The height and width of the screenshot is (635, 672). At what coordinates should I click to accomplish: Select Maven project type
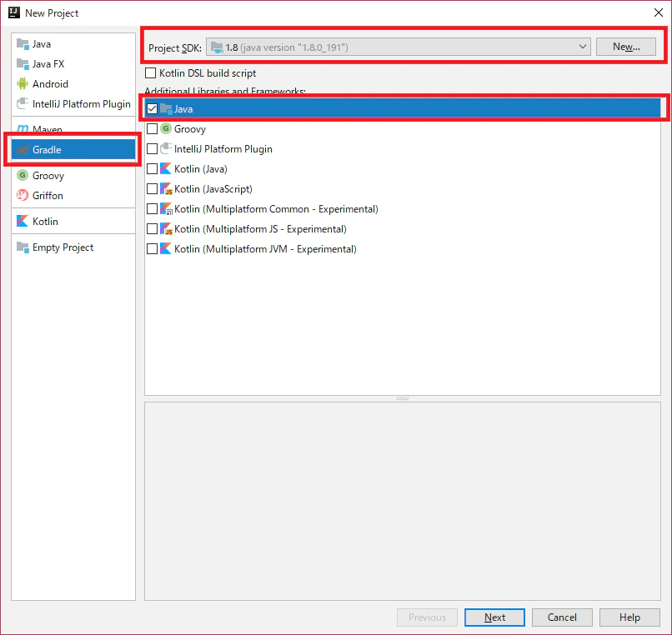73,129
